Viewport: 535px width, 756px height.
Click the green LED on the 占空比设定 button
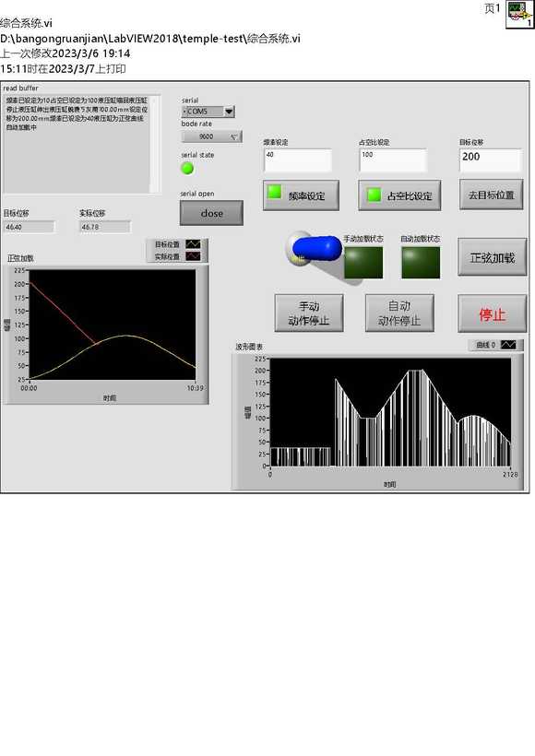pos(374,195)
